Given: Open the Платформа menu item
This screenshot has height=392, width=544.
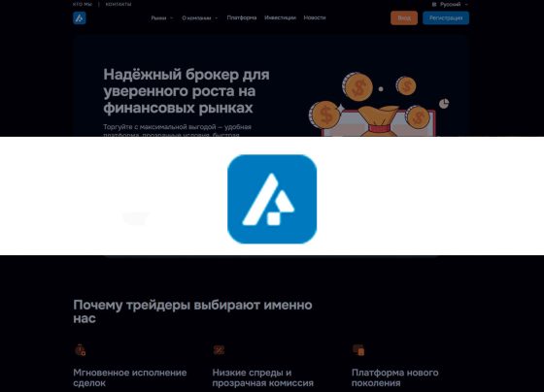Looking at the screenshot, I should [x=242, y=17].
